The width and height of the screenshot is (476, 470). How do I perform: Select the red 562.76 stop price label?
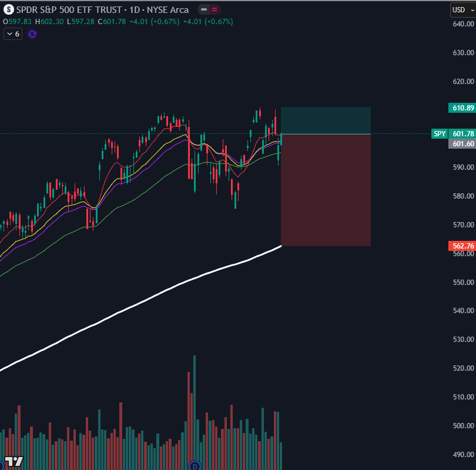[x=462, y=246]
